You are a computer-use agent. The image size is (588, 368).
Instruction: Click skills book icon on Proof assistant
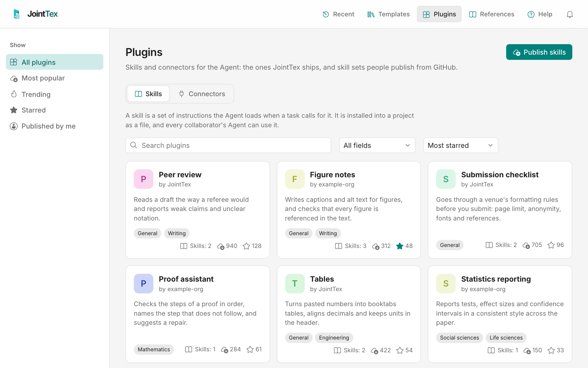pos(188,349)
